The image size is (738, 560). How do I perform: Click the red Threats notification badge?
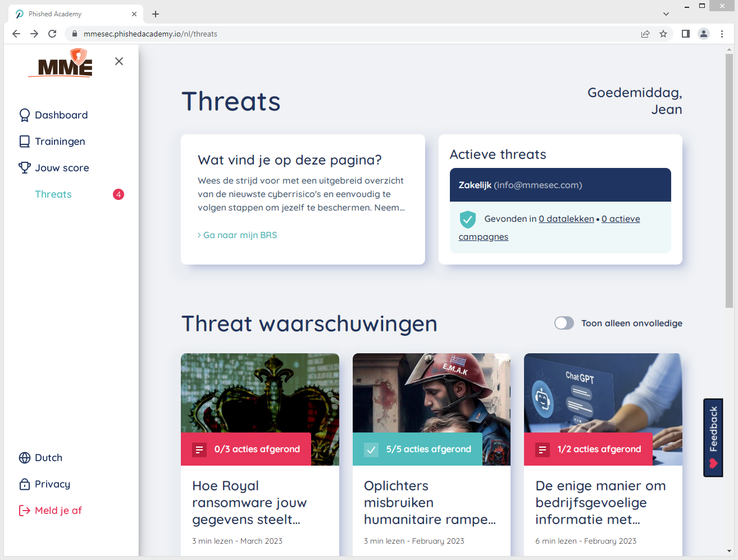119,194
